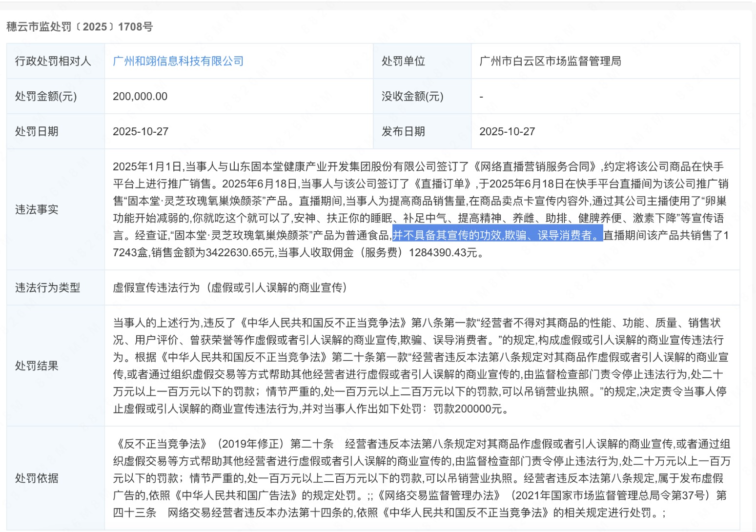Viewport: 756px width, 532px height.
Task: Click the heading 穗云市监处罚〔2025〕1708号
Action: click(x=80, y=27)
